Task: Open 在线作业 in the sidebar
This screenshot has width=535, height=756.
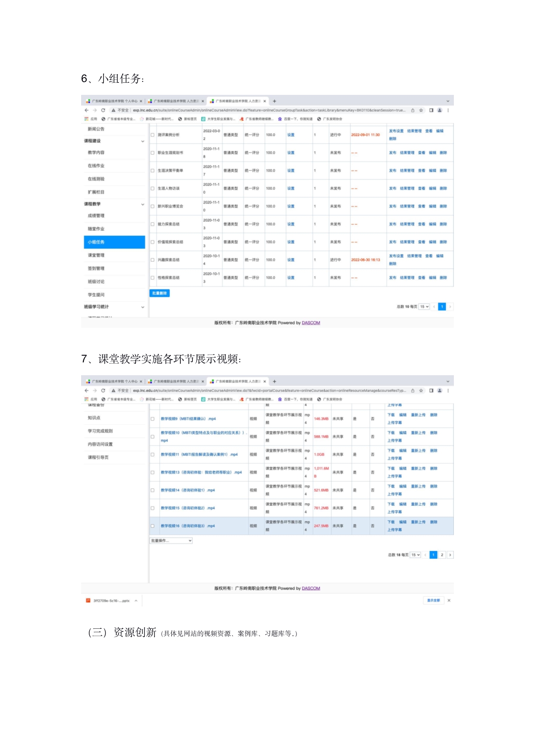Action: click(96, 166)
